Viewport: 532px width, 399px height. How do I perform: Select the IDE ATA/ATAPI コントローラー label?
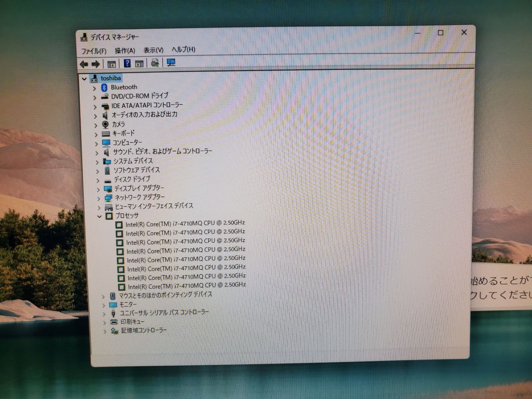pyautogui.click(x=147, y=105)
